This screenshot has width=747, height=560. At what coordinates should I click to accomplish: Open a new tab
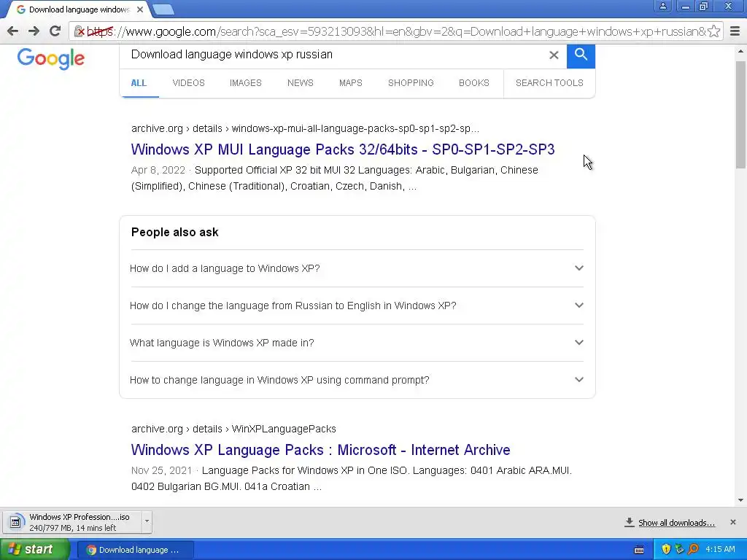click(163, 9)
